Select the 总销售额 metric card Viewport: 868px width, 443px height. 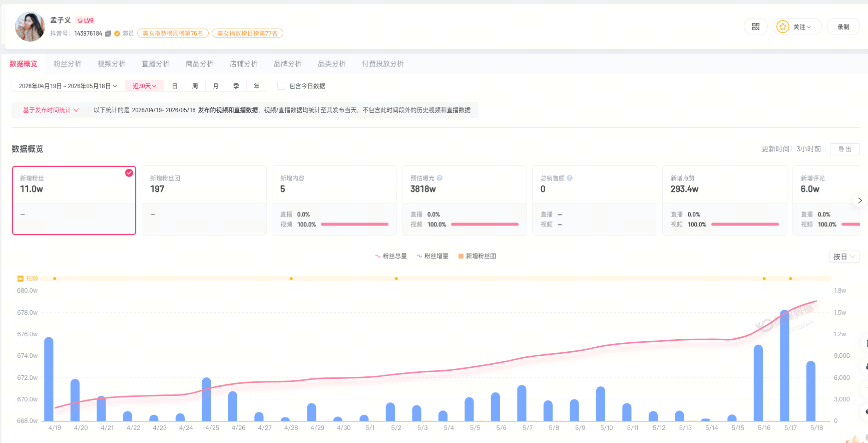click(595, 200)
